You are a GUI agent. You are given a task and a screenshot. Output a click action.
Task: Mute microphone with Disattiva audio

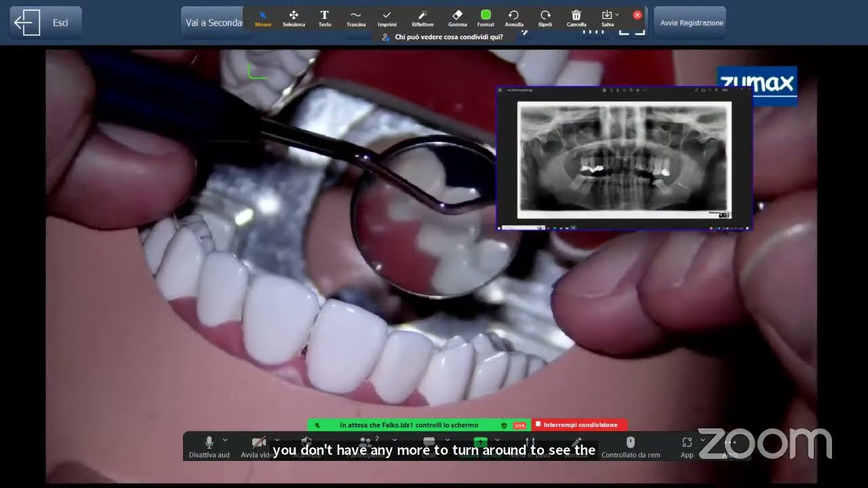[209, 447]
